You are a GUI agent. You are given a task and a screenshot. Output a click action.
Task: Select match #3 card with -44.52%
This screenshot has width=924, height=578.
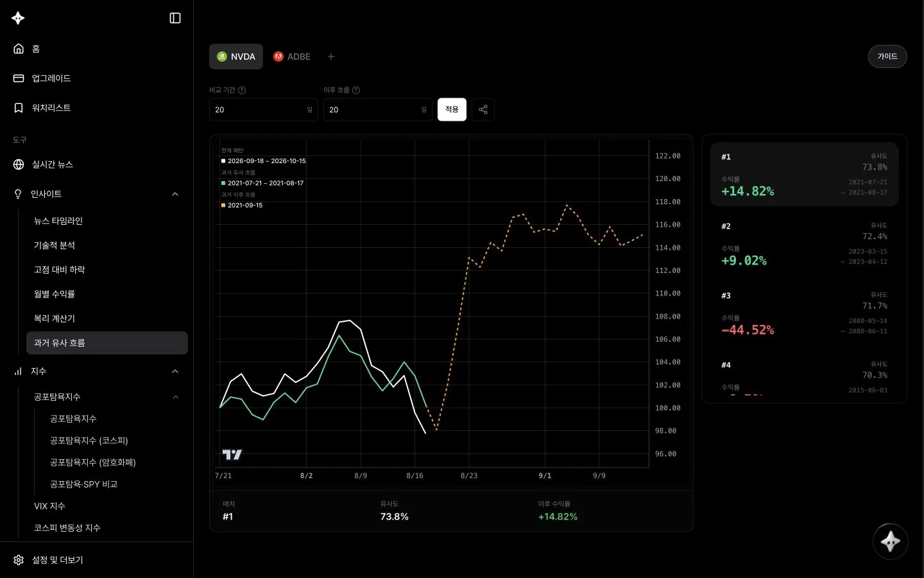tap(804, 313)
